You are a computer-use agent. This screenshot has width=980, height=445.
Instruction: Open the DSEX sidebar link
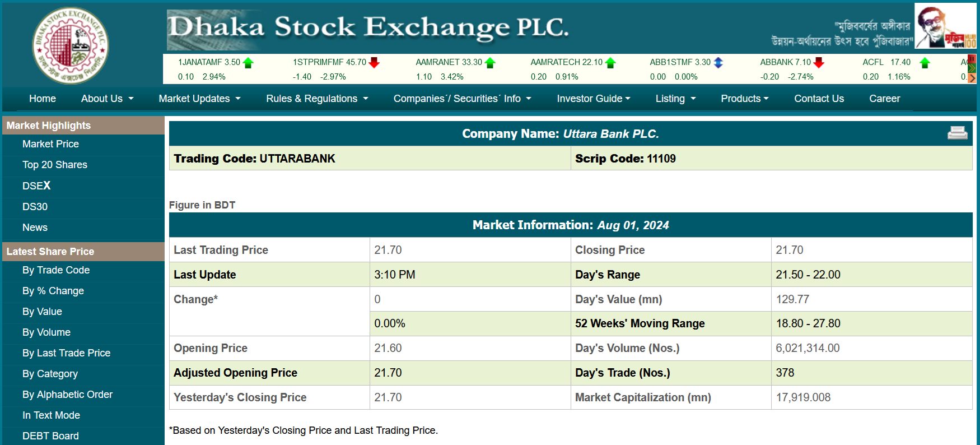36,186
